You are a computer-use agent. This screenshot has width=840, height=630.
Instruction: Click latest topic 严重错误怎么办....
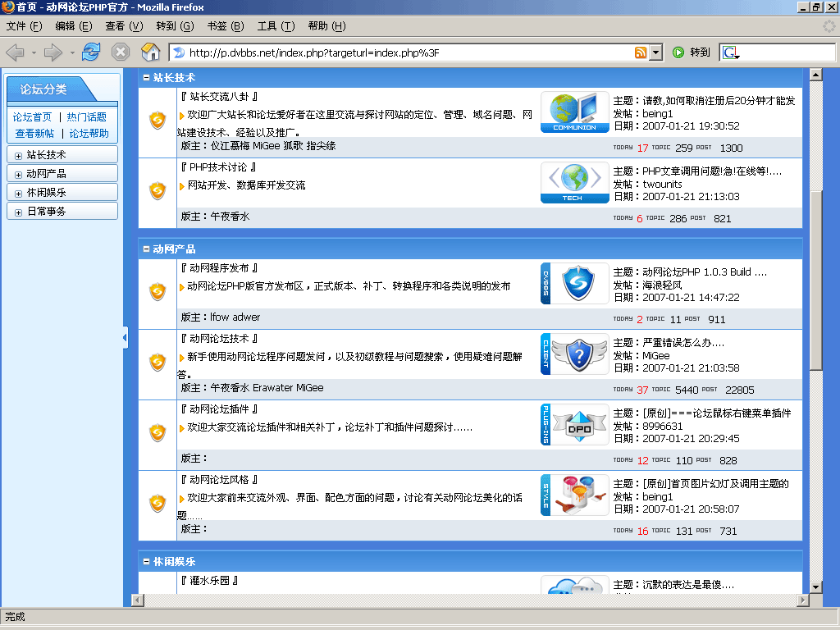click(683, 343)
